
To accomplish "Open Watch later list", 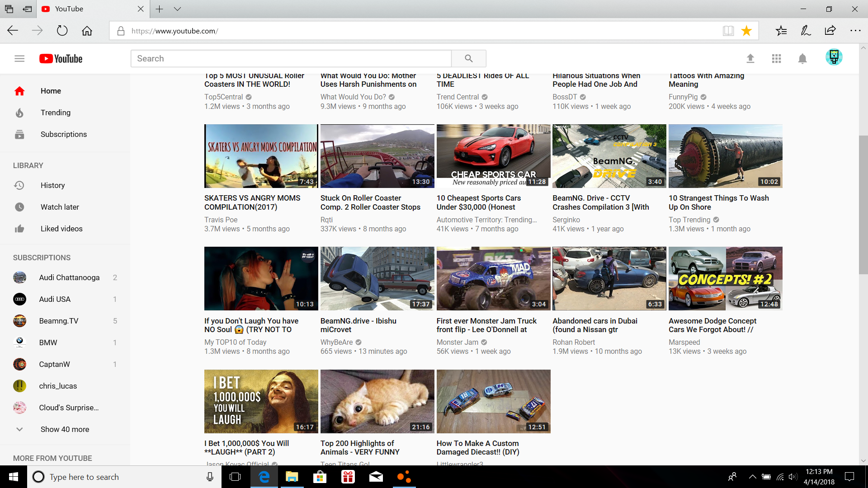I will (x=65, y=207).
